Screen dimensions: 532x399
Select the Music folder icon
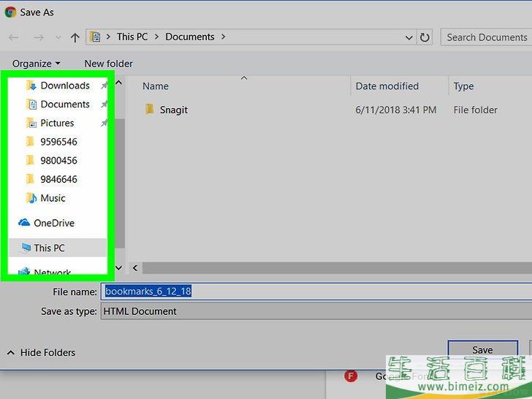point(31,198)
